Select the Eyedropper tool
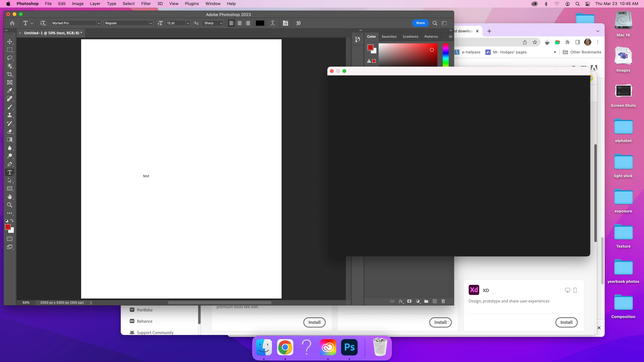The image size is (644, 362). point(9,90)
